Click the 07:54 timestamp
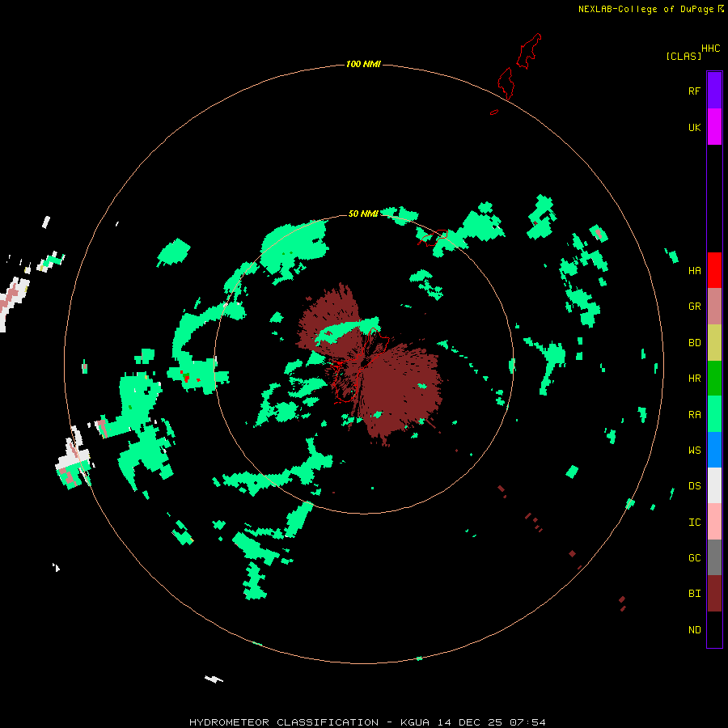The image size is (728, 728). coord(527,722)
